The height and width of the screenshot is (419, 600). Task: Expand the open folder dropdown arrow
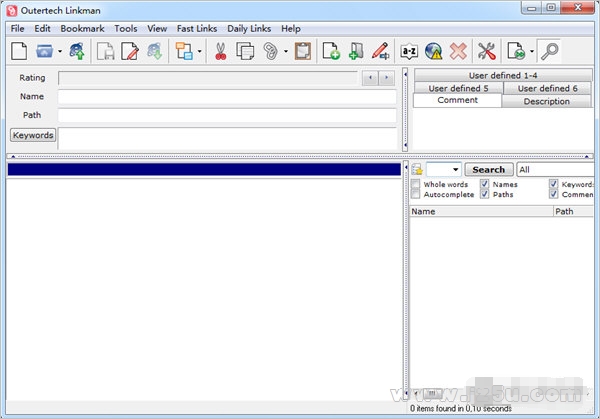[x=60, y=51]
